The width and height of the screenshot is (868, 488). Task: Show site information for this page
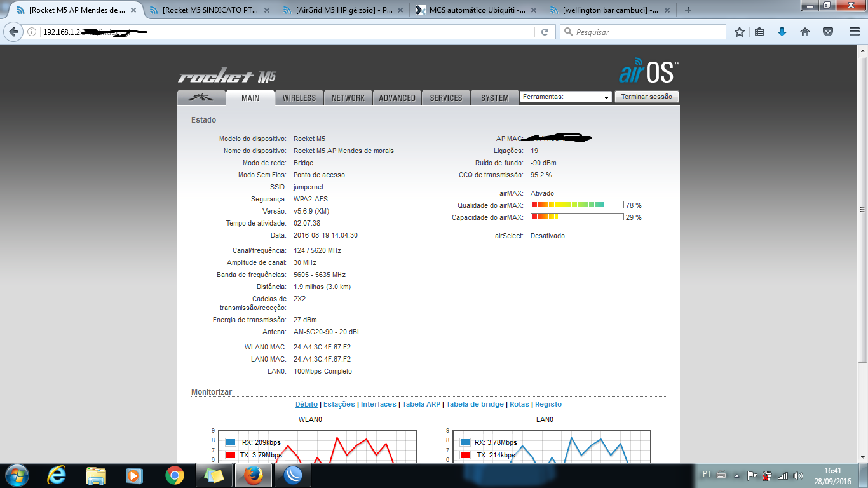pos(32,32)
